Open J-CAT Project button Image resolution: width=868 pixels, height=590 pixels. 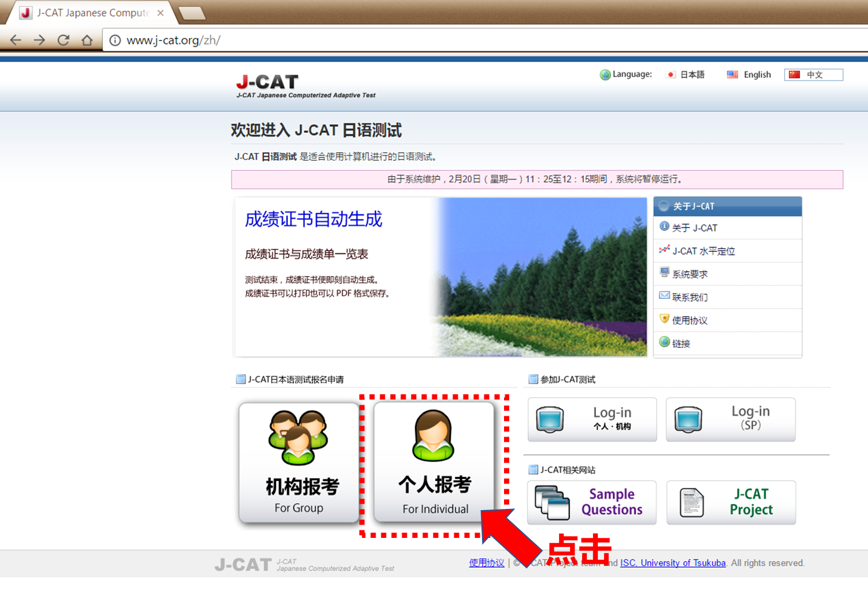(x=731, y=503)
